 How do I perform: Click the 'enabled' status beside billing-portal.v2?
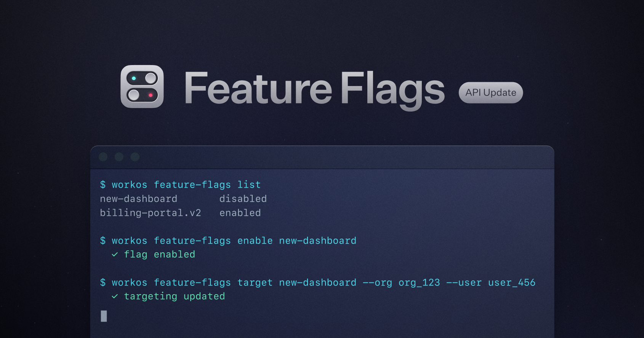point(240,213)
